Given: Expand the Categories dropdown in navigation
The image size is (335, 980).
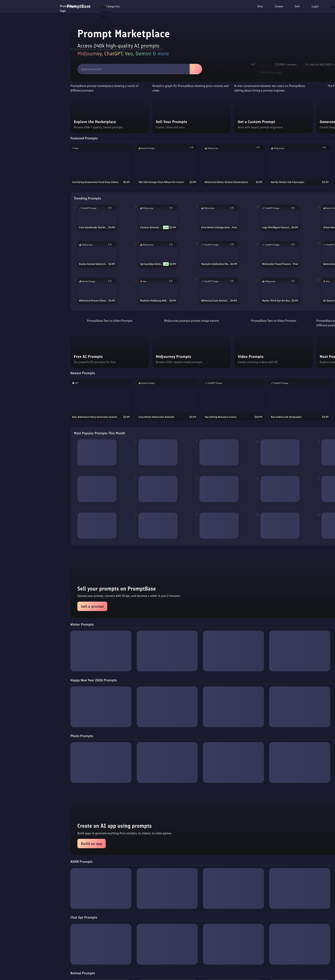Looking at the screenshot, I should [112, 7].
